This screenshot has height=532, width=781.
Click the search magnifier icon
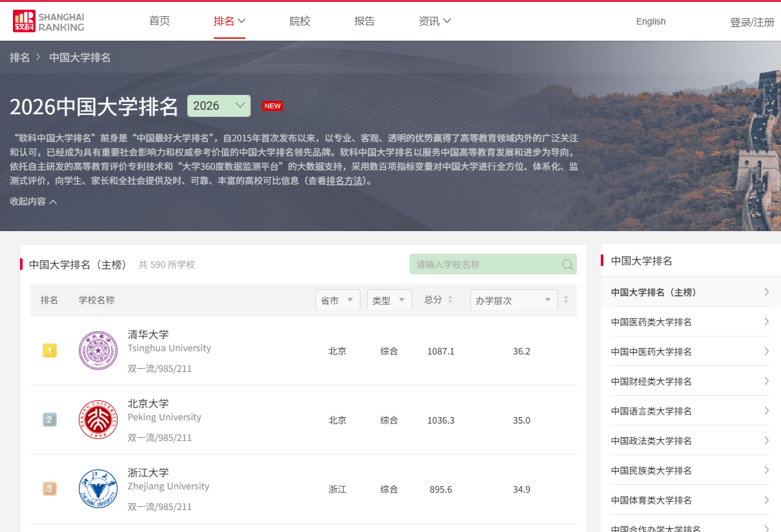point(567,265)
